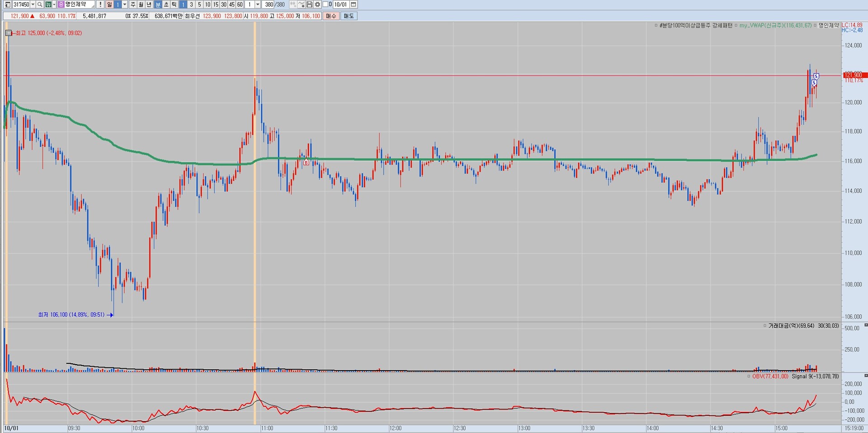The height and width of the screenshot is (433, 868).
Task: Click the lower S sell marker on the chart
Action: coord(814,83)
